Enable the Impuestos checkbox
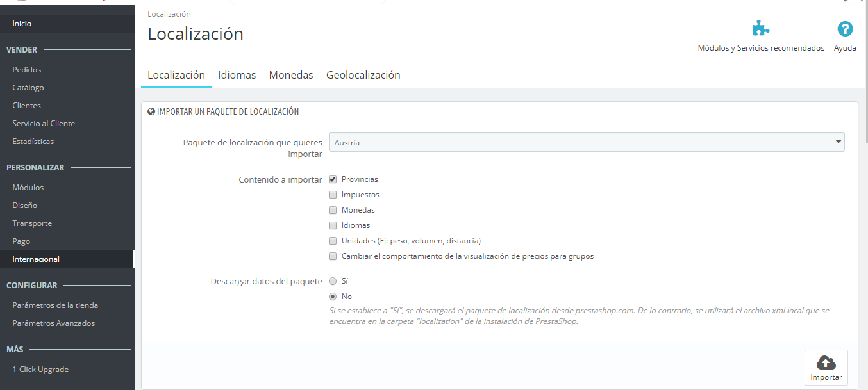This screenshot has height=390, width=868. tap(333, 195)
